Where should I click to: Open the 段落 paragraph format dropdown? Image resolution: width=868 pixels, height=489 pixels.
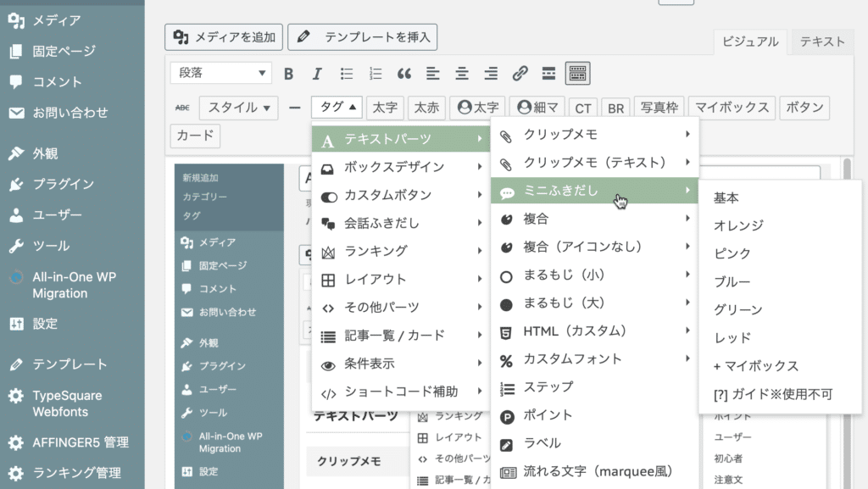[x=220, y=74]
